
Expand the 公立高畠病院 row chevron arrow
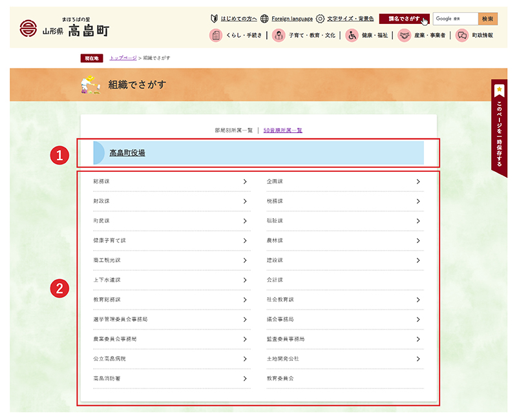[245, 359]
